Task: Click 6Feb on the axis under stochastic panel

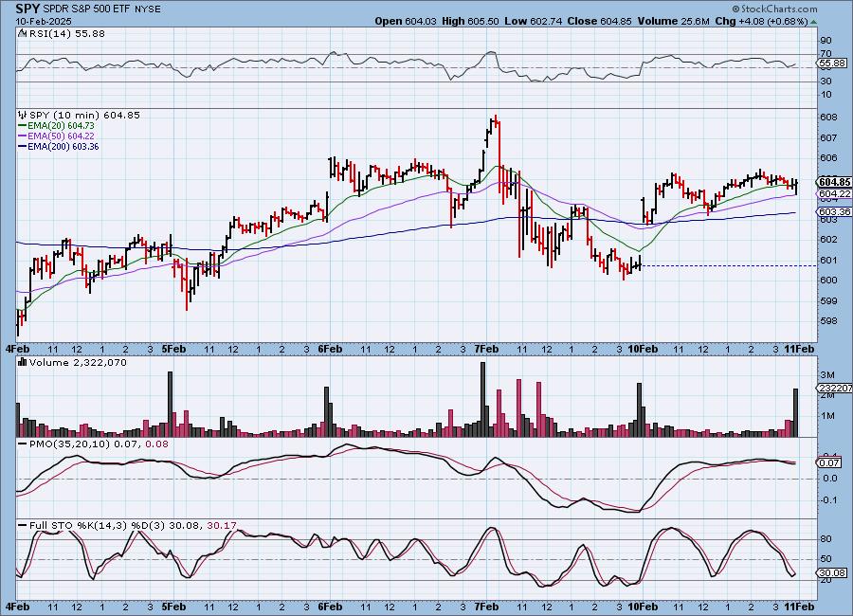Action: 330,607
